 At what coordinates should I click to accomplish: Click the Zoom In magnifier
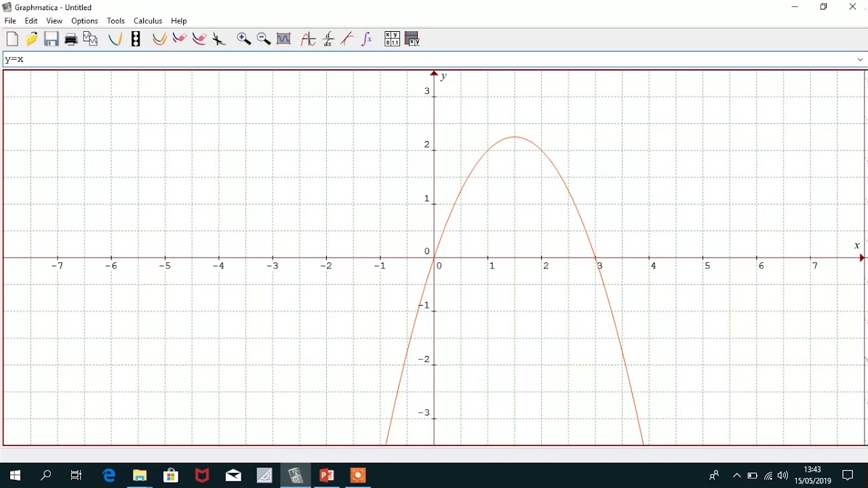(244, 39)
